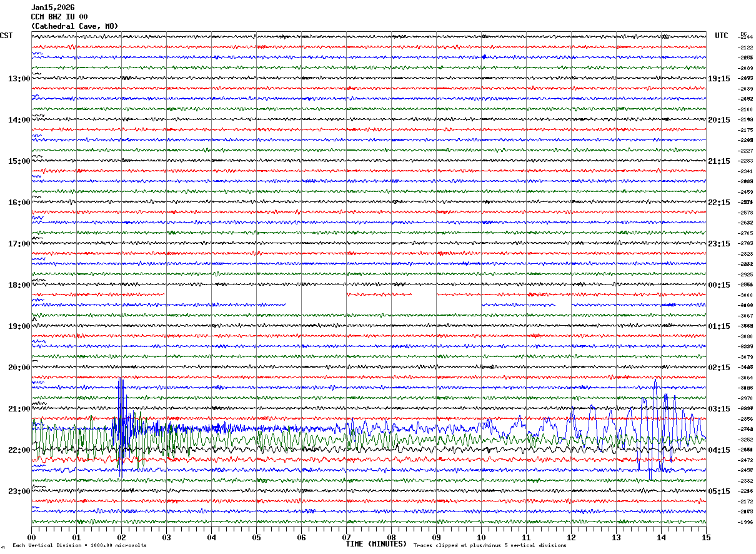Click the Each Vertical Division scale note
Viewport: 756px width, 554px height.
pos(79,546)
